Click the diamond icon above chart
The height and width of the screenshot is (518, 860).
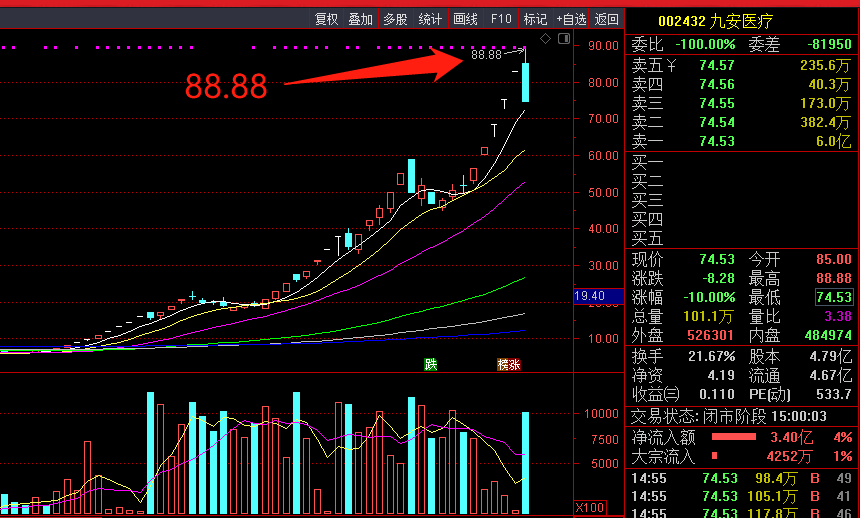tap(545, 39)
